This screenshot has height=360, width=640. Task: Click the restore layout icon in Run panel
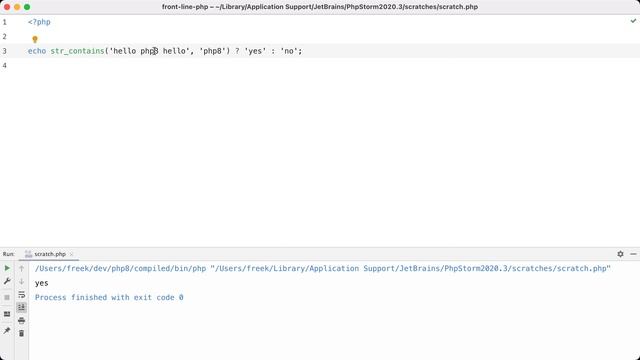click(7, 314)
